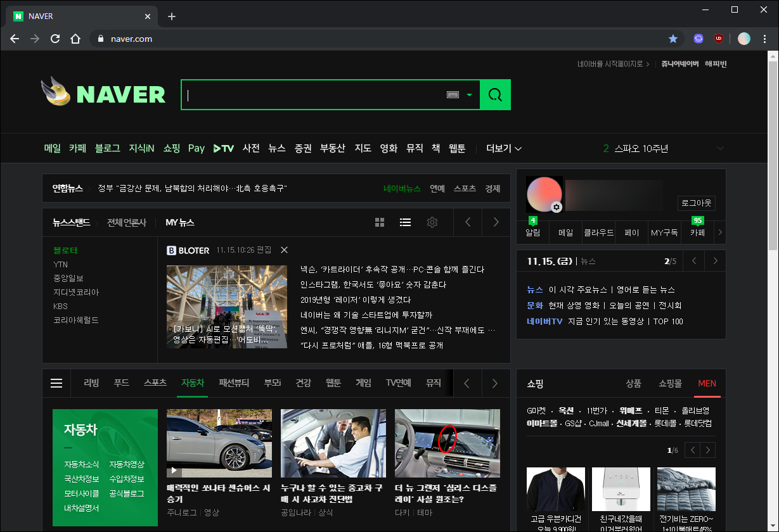Click the green search magnifier button

click(x=495, y=95)
